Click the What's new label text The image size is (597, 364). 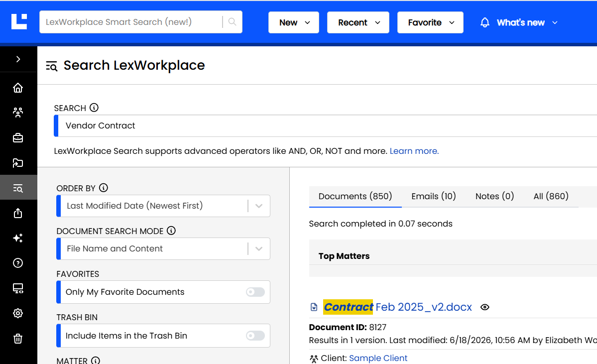520,23
